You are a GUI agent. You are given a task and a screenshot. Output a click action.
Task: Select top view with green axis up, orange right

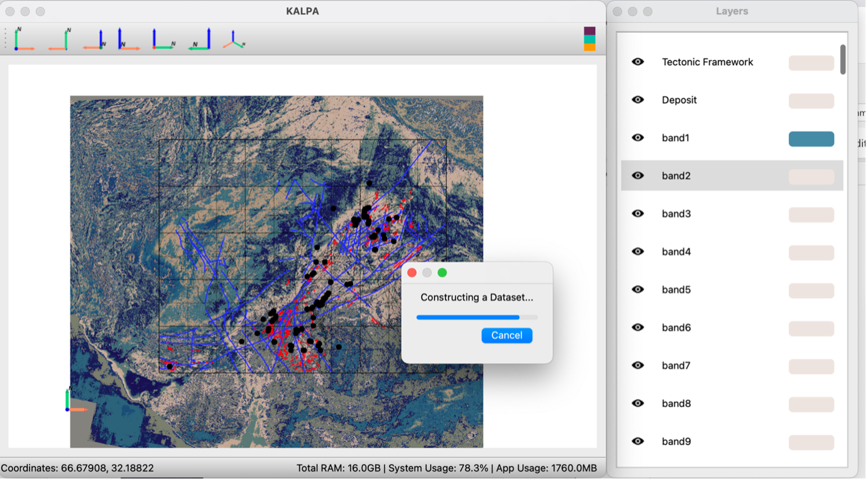tap(25, 39)
